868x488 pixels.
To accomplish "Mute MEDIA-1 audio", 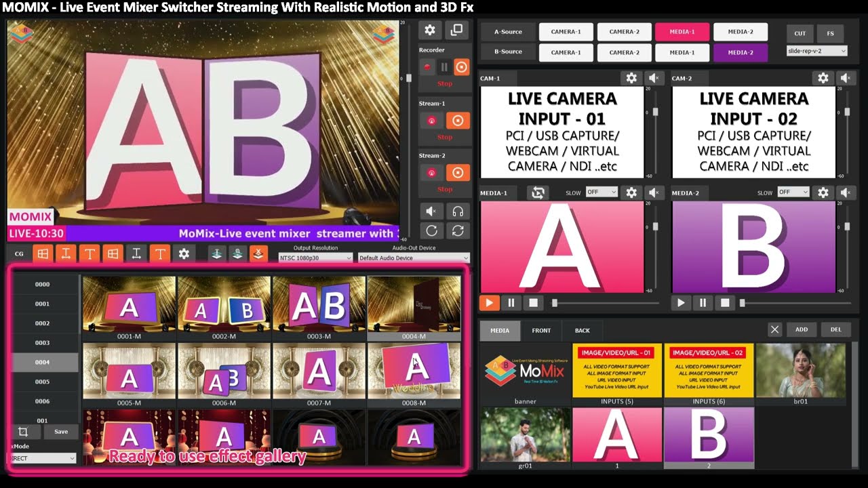I will point(654,192).
